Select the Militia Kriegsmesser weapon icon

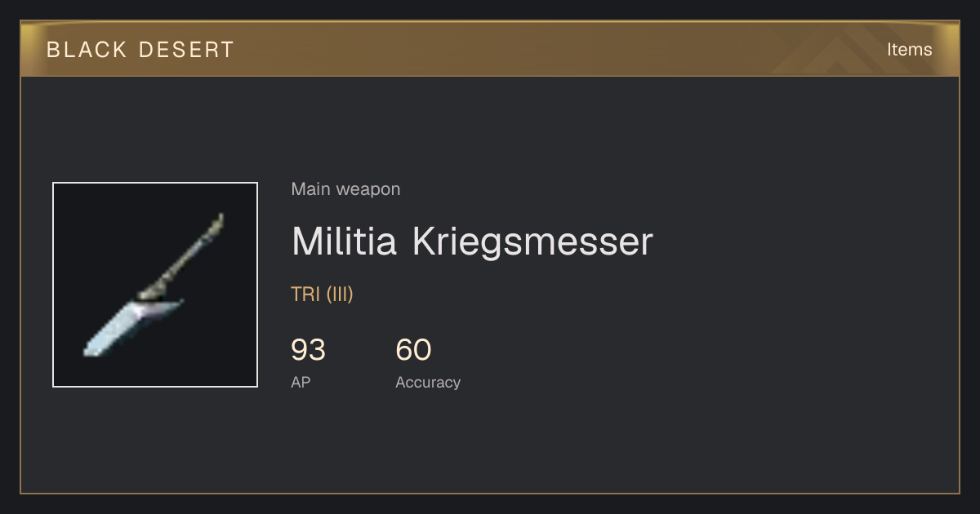pos(155,285)
